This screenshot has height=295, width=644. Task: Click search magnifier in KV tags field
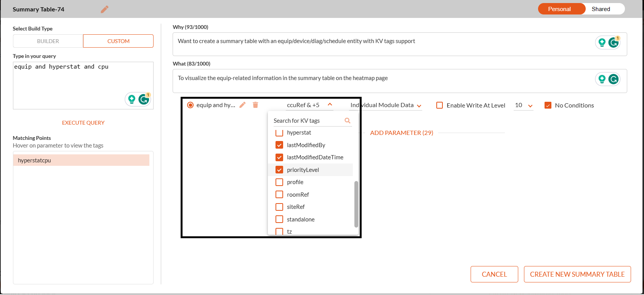[x=347, y=120]
